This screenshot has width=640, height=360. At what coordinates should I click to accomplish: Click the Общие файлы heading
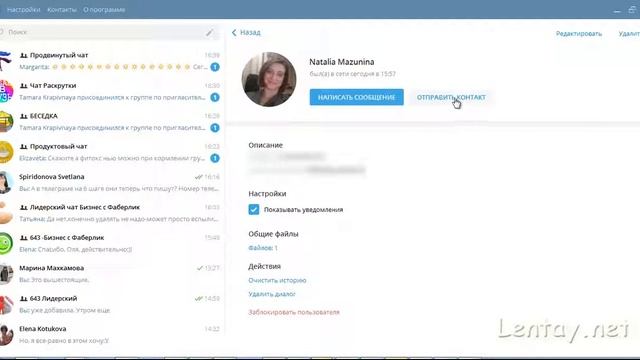point(273,234)
